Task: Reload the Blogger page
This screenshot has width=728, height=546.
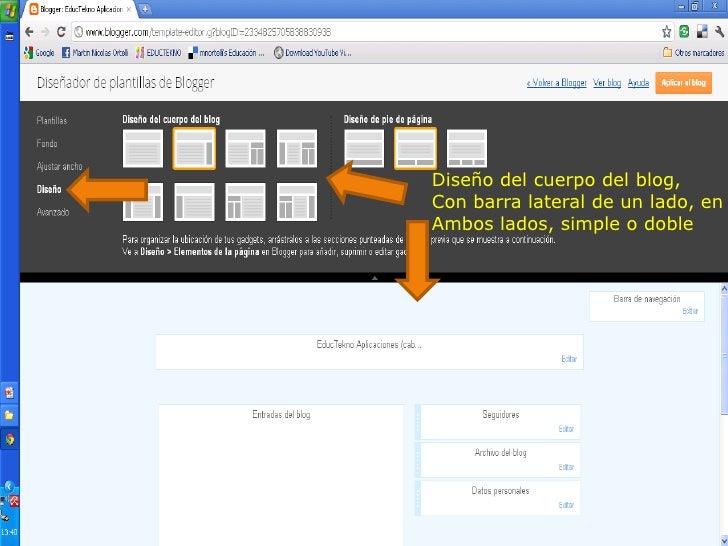Action: 61,32
